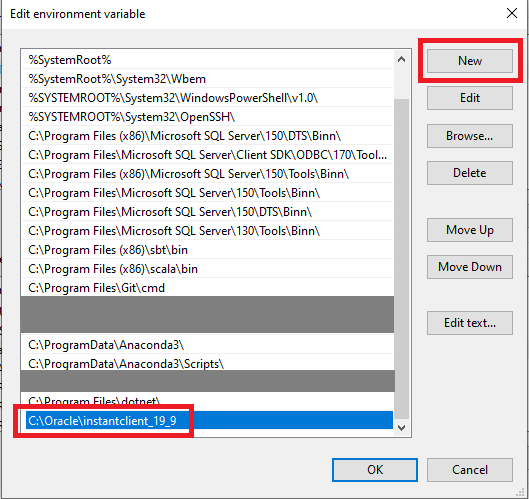Open the Browse... folder picker
Viewport: 529px width, 499px height.
click(470, 136)
